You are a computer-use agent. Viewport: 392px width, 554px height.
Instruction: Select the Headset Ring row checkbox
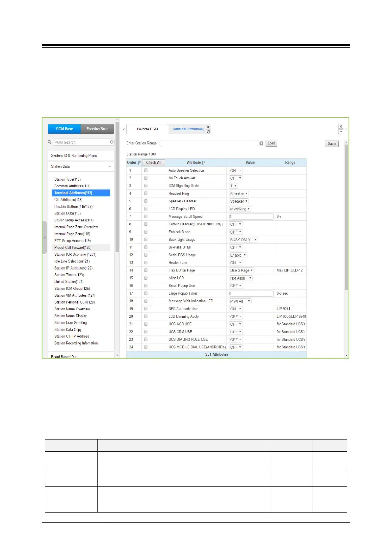(146, 193)
